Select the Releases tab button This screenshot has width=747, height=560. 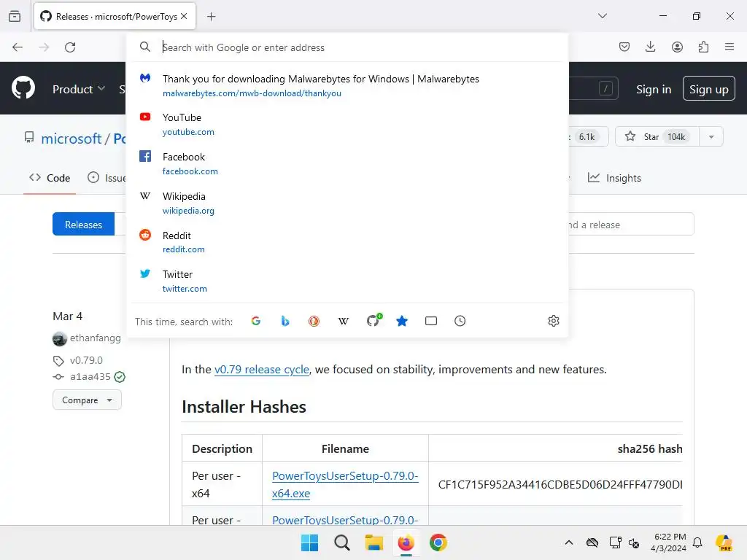pos(83,225)
